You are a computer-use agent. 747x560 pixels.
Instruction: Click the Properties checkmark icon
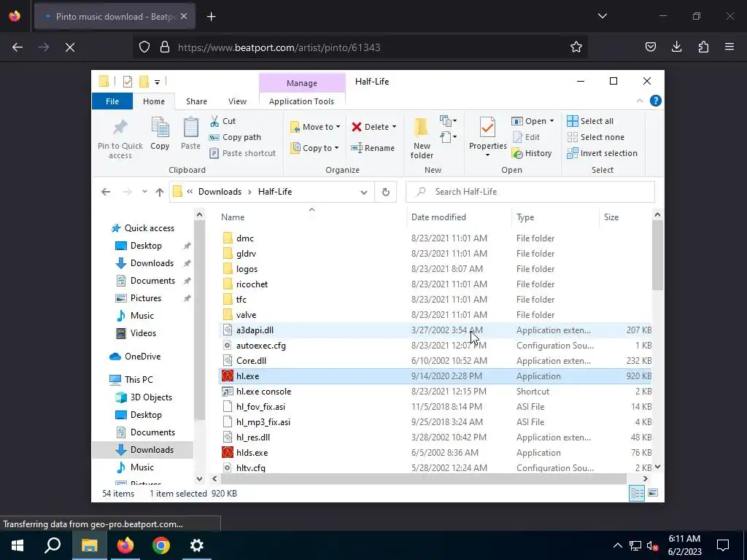coord(487,127)
